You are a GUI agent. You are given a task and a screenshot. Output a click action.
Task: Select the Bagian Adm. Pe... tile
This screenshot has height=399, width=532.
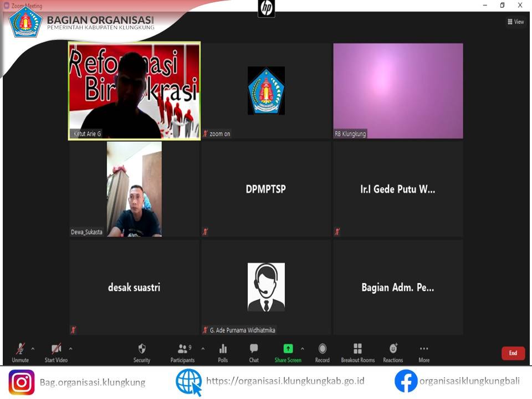[398, 288]
